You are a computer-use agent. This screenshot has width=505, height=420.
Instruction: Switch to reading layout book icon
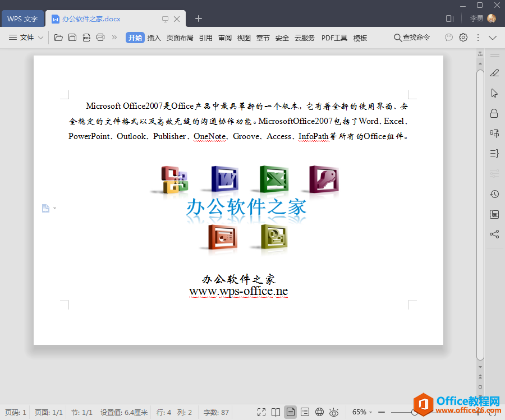(x=276, y=412)
